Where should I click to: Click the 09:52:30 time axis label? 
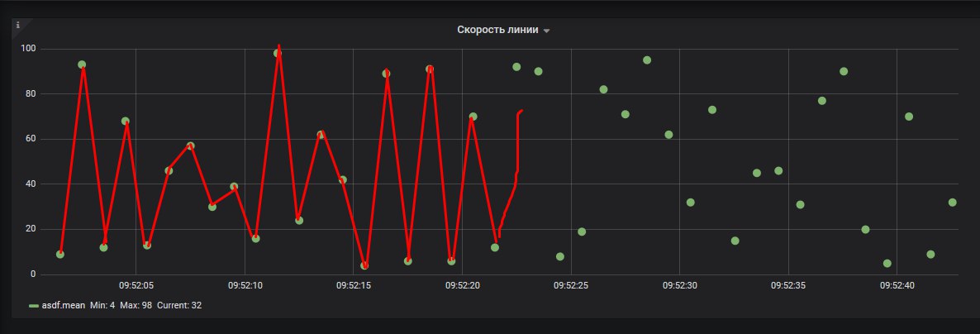click(679, 285)
